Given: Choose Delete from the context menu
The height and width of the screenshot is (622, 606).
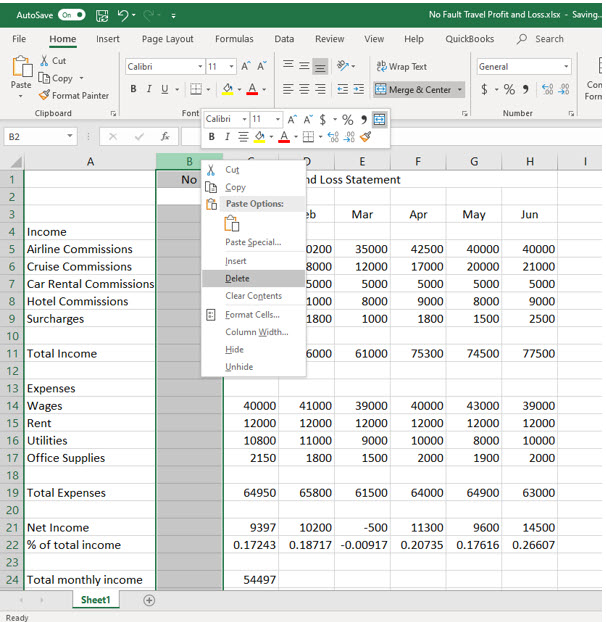Looking at the screenshot, I should [x=254, y=278].
